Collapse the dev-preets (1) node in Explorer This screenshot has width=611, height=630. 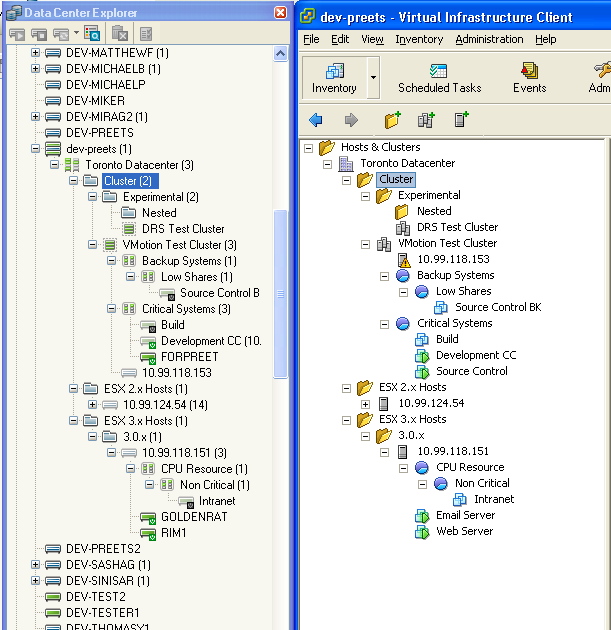(35, 149)
